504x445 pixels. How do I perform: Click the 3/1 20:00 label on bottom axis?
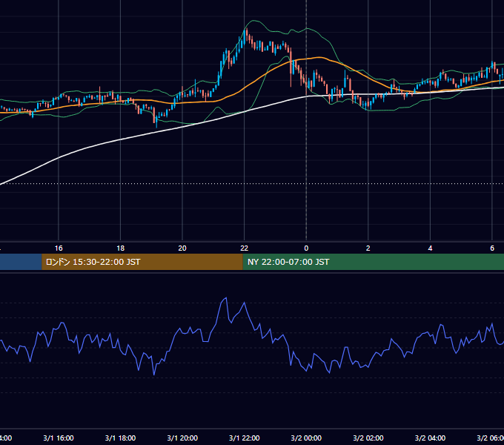click(182, 438)
